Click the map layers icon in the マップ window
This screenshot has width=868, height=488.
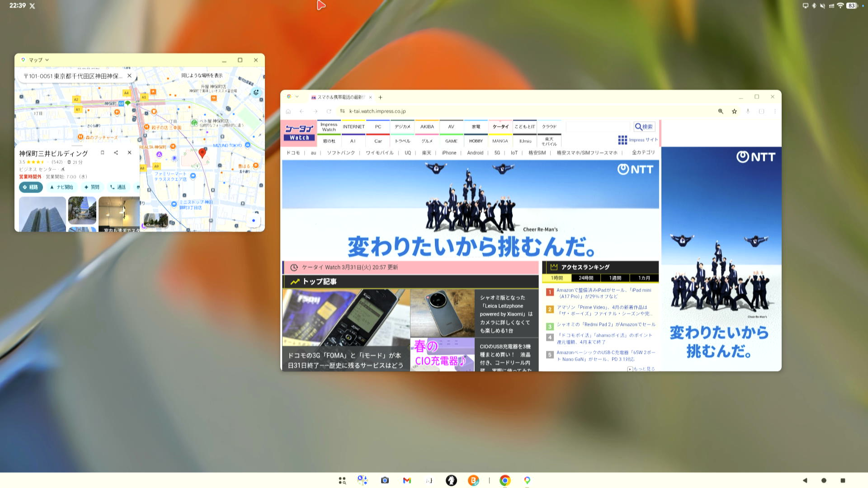(x=255, y=92)
